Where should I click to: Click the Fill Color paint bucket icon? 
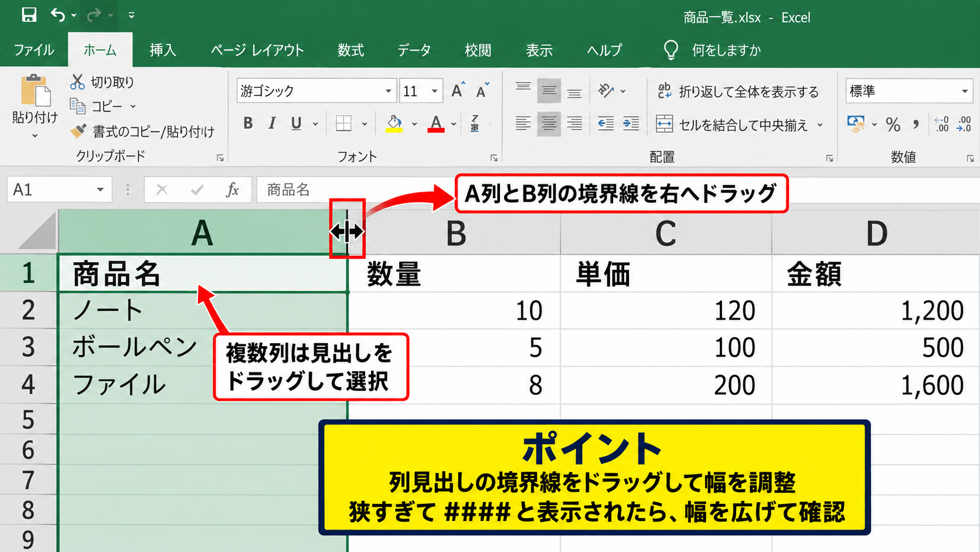click(x=394, y=123)
